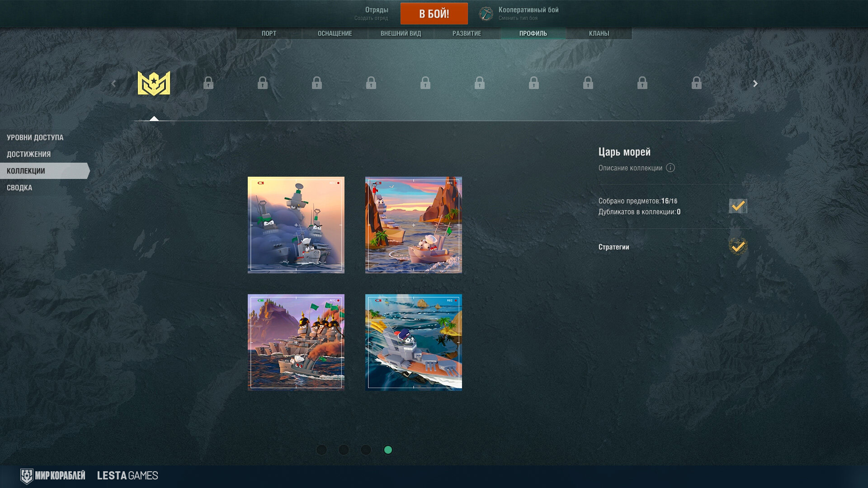The width and height of the screenshot is (868, 488).
Task: Click the Lesta Games logo
Action: [x=127, y=475]
